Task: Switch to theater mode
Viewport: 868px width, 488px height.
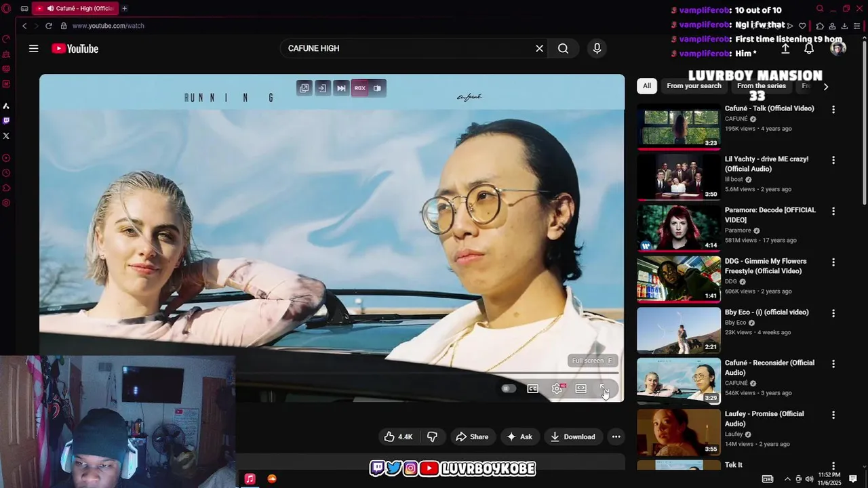Action: [x=581, y=388]
